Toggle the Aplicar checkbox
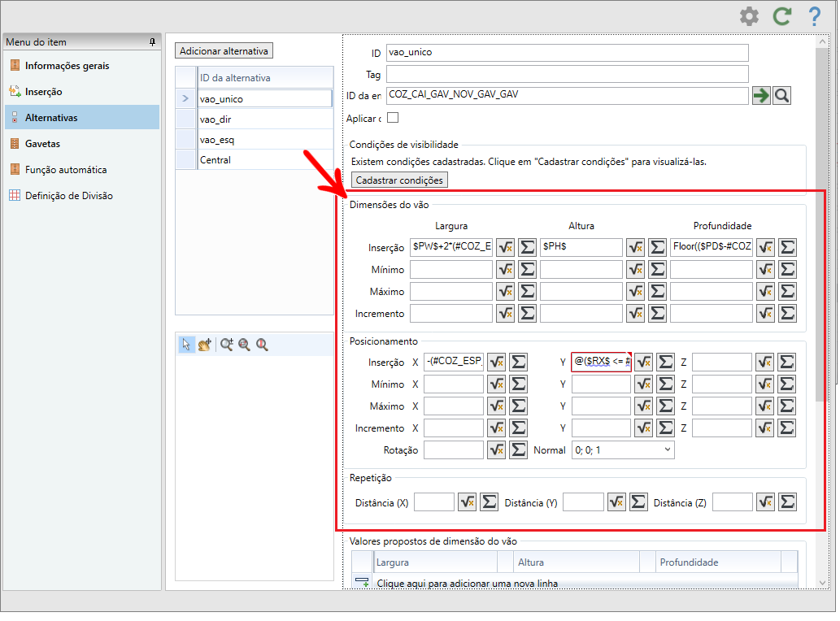 click(x=393, y=118)
